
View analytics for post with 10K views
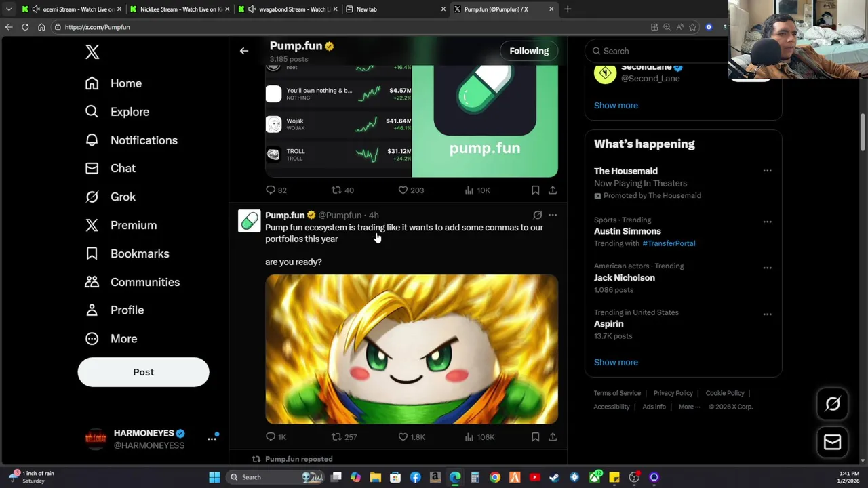(x=477, y=190)
